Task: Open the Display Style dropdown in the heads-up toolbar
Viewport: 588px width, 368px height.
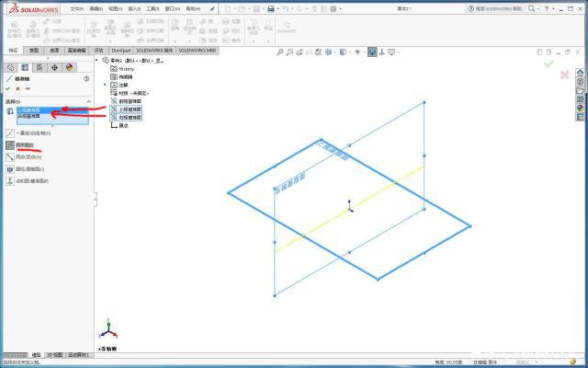Action: coord(343,52)
